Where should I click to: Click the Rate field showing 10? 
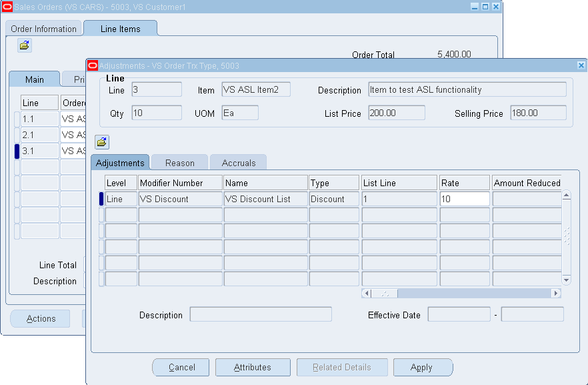[463, 198]
